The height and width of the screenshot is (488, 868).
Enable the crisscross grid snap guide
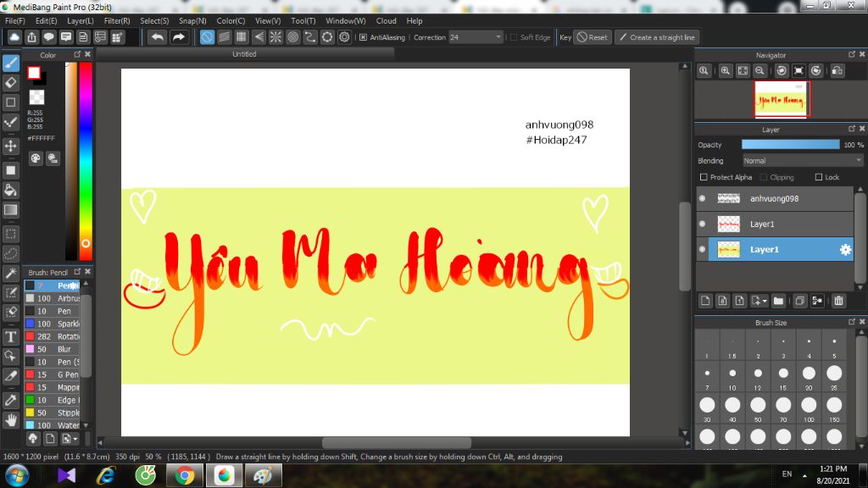coord(242,37)
